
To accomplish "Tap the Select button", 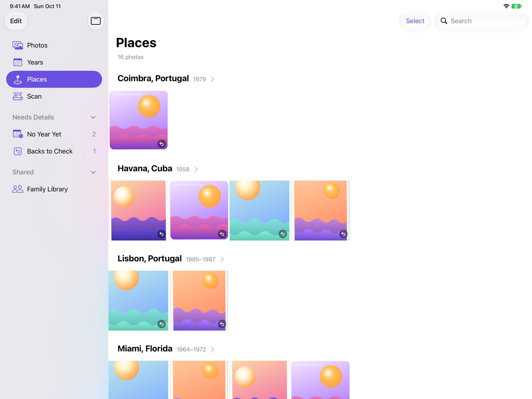I will 415,21.
